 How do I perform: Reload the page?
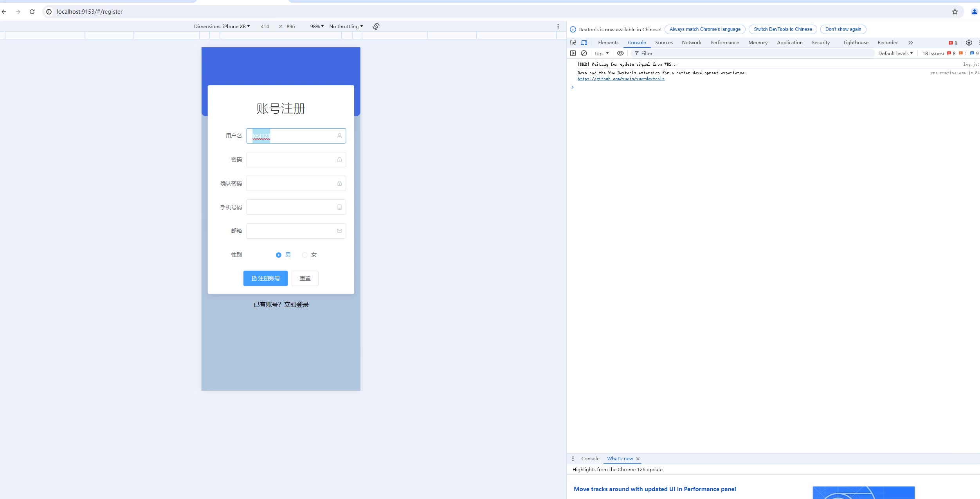pos(32,12)
